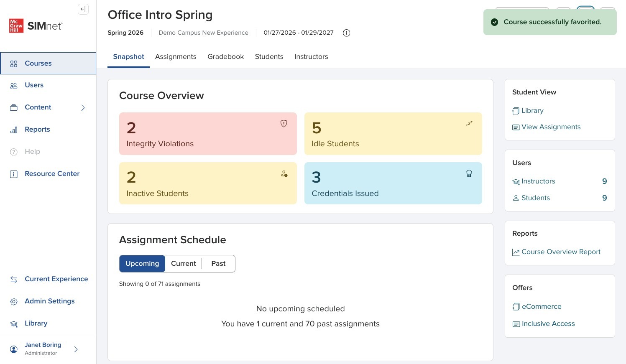This screenshot has height=364, width=626.
Task: Click the Inactive Students person icon
Action: 284,174
